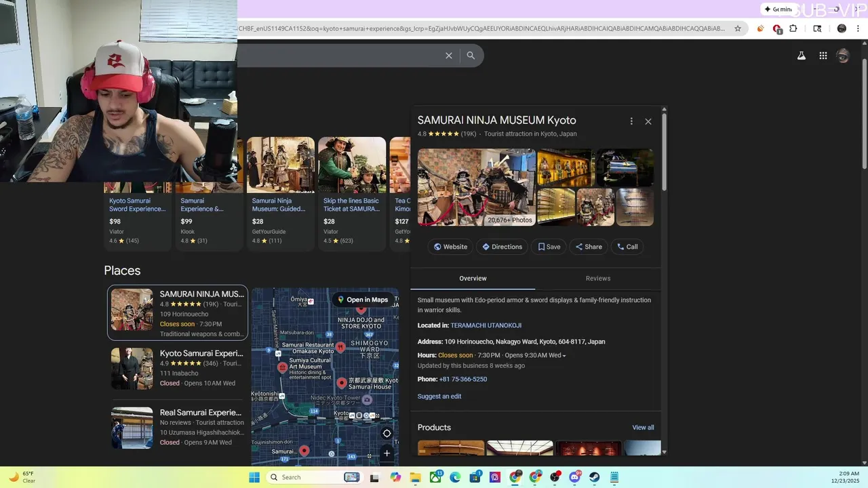This screenshot has width=868, height=488.
Task: Open Google account avatar on page
Action: coord(843,56)
